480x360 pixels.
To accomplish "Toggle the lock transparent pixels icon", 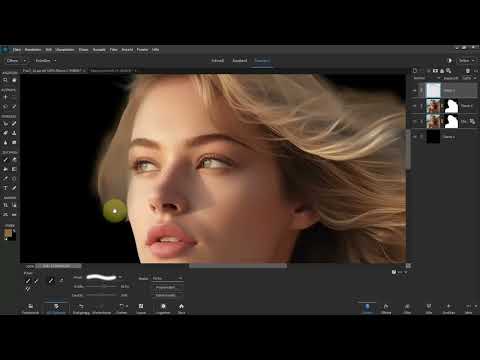I will pos(449,71).
